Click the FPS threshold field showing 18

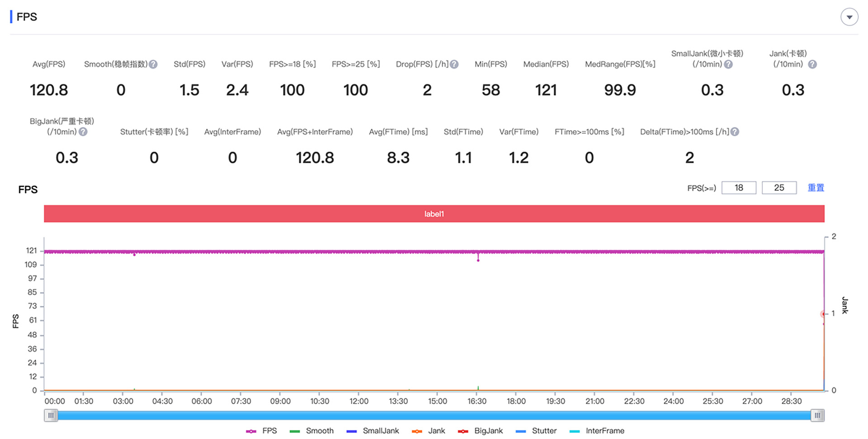tap(739, 188)
